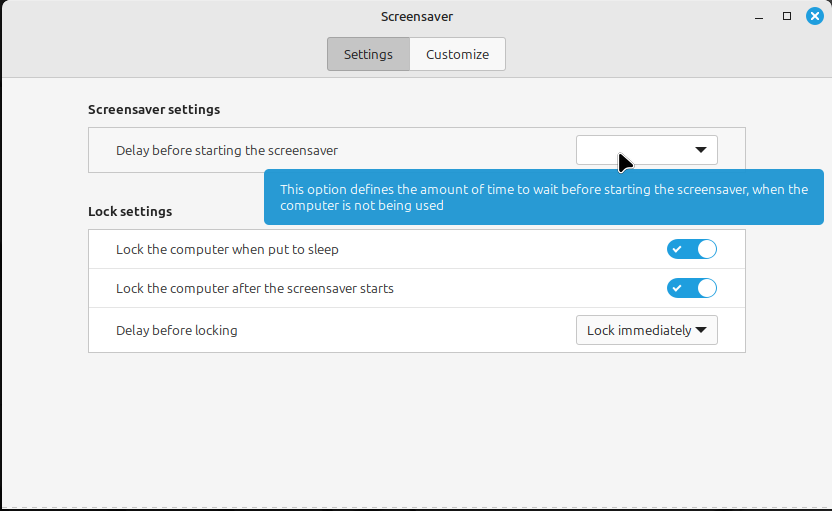Switch to the Settings tab
Screen dimensions: 832x511
click(368, 55)
